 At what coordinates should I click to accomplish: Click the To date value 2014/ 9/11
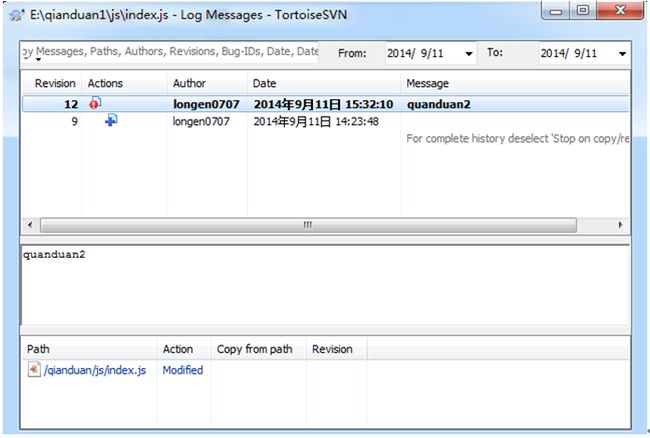point(569,53)
